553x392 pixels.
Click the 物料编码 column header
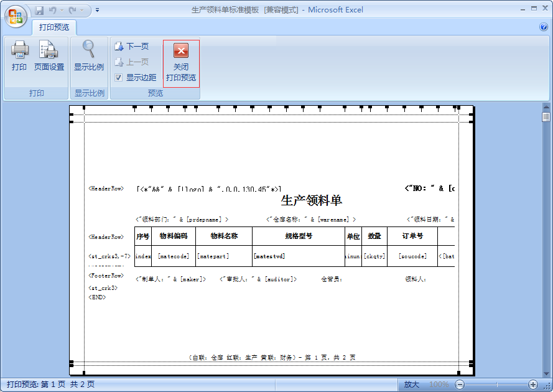point(174,236)
